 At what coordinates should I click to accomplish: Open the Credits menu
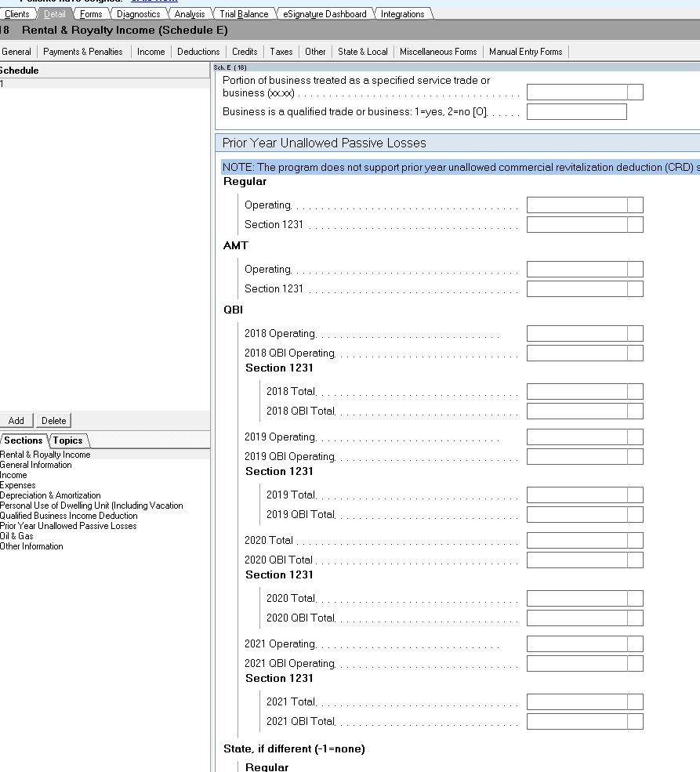coord(245,52)
